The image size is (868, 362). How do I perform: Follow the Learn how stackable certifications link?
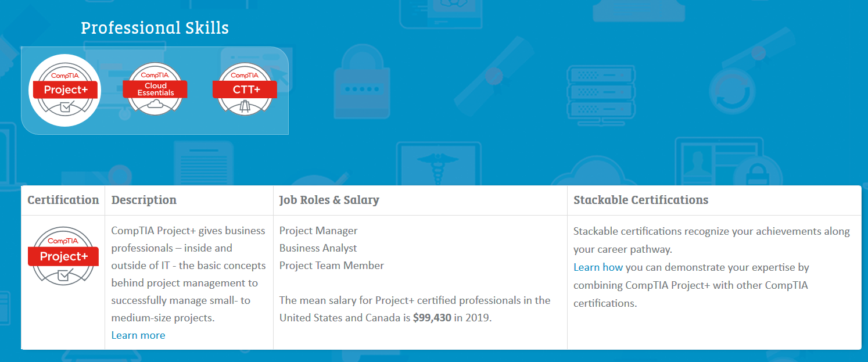tap(598, 267)
